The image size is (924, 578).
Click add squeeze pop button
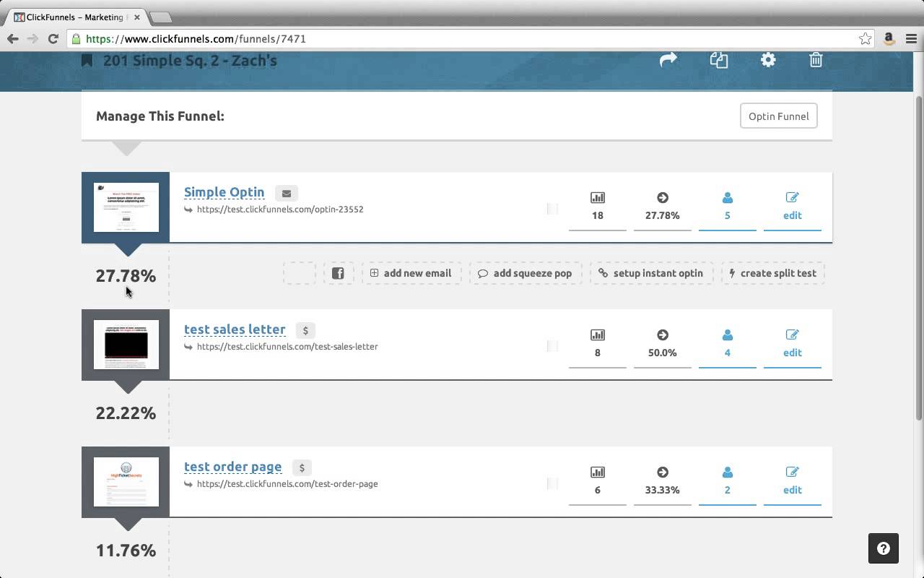click(525, 273)
